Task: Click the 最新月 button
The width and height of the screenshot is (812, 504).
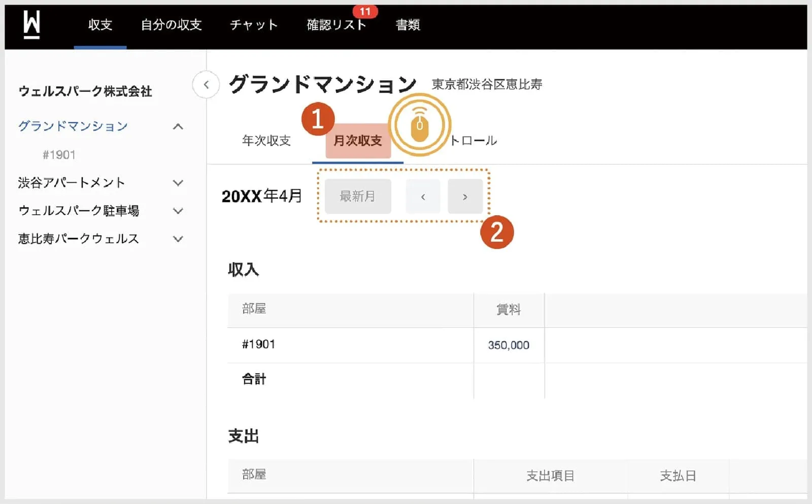Action: tap(358, 196)
